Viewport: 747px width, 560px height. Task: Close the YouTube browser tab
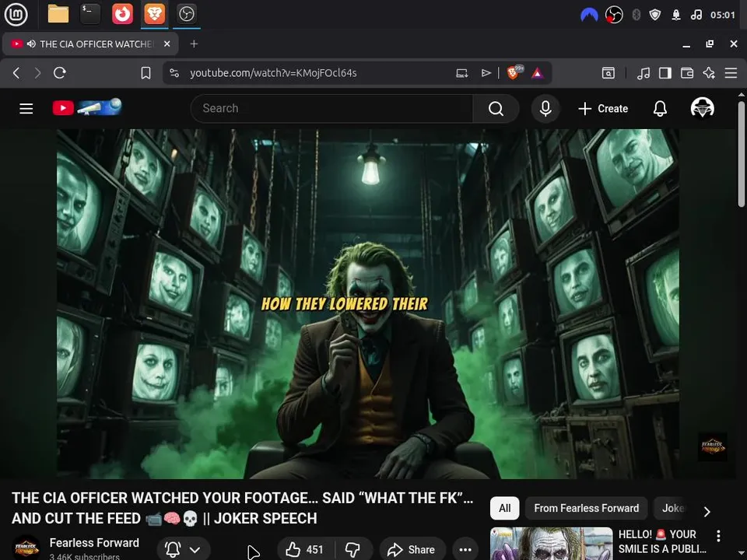pyautogui.click(x=167, y=44)
